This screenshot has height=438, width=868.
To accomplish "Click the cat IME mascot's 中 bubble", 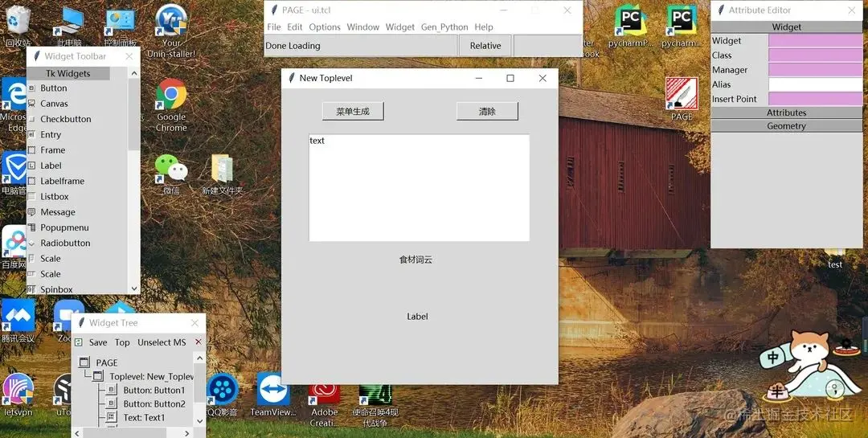I will click(772, 358).
